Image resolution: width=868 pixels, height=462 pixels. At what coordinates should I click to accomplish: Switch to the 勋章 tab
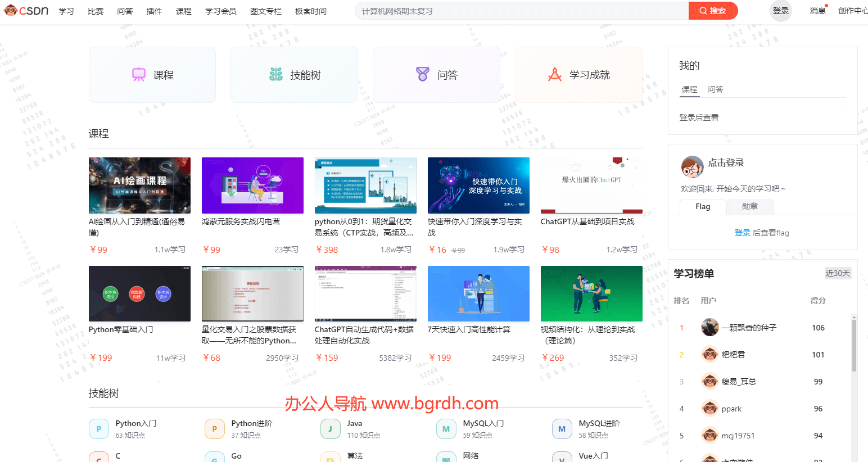[x=750, y=207]
